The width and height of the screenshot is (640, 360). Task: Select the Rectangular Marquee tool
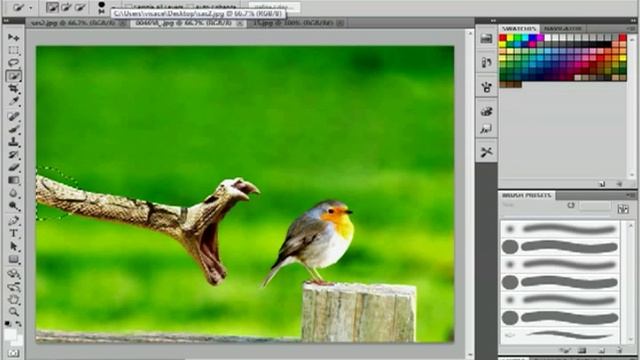click(13, 51)
